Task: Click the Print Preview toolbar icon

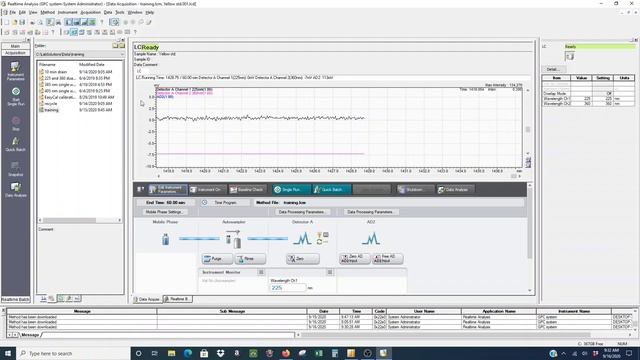Action: pyautogui.click(x=40, y=22)
